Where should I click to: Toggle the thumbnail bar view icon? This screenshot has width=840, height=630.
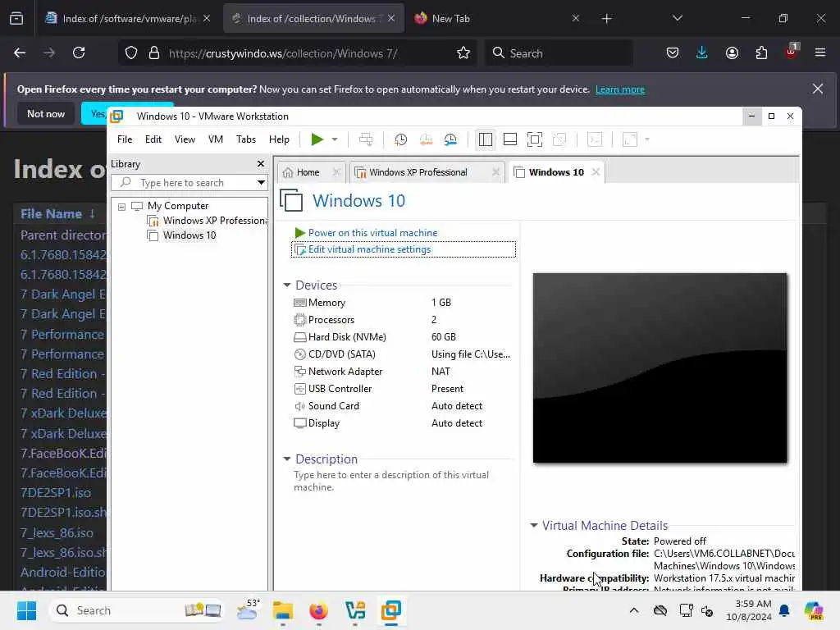click(510, 139)
